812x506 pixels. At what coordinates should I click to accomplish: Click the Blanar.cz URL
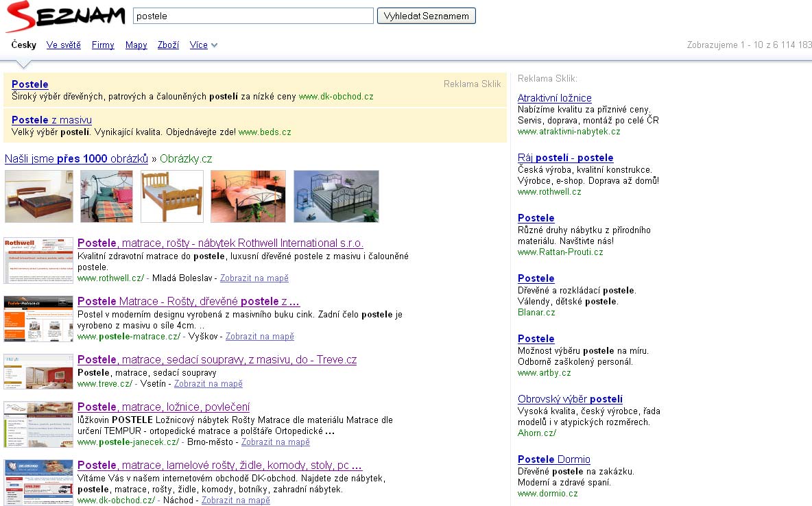point(536,312)
